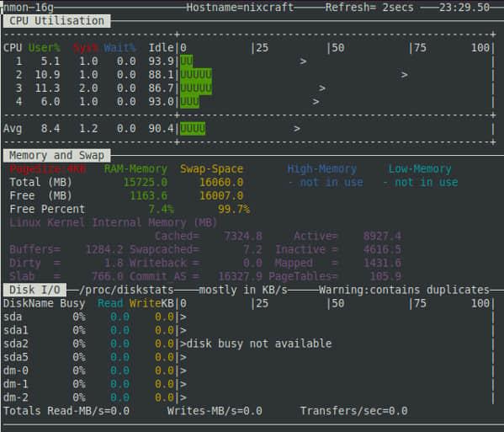Click the Transfers/sec=0.0 text

[354, 411]
